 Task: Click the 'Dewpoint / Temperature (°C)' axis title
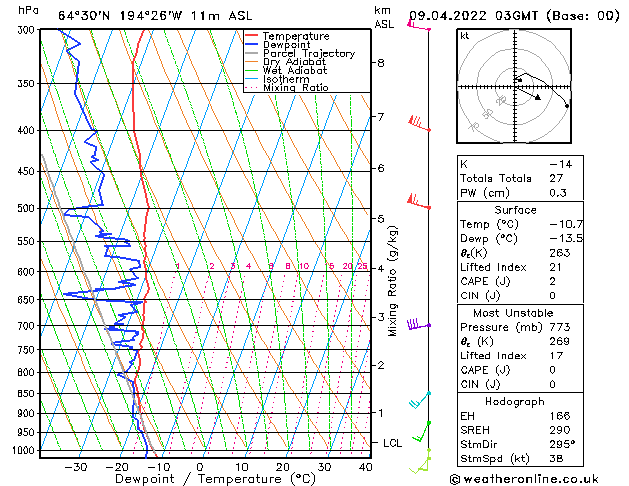(215, 479)
